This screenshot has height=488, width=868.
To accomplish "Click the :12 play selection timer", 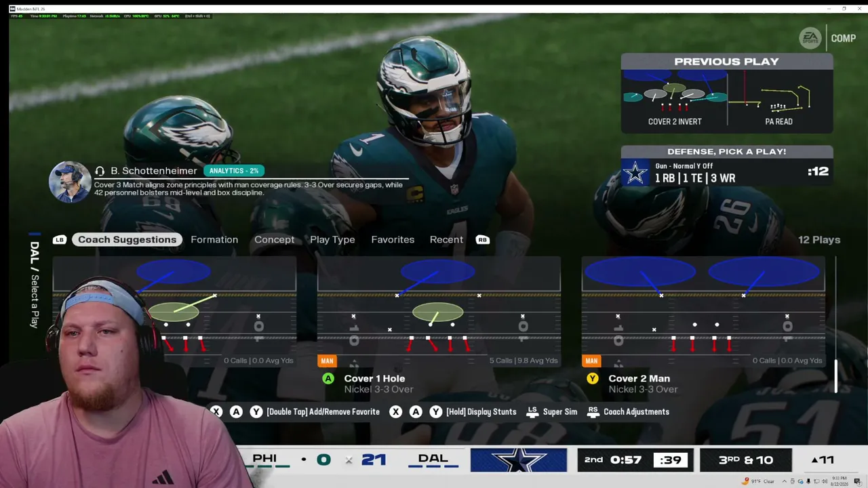I will tap(818, 171).
